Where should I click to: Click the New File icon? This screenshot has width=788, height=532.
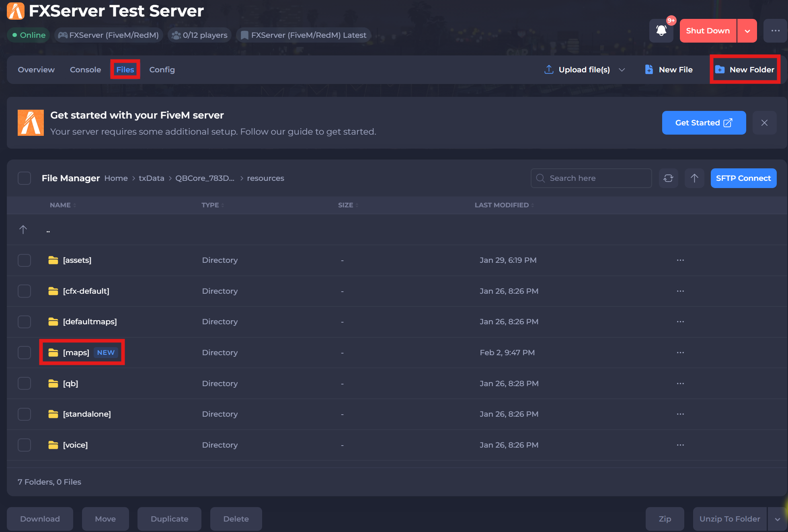(x=649, y=70)
